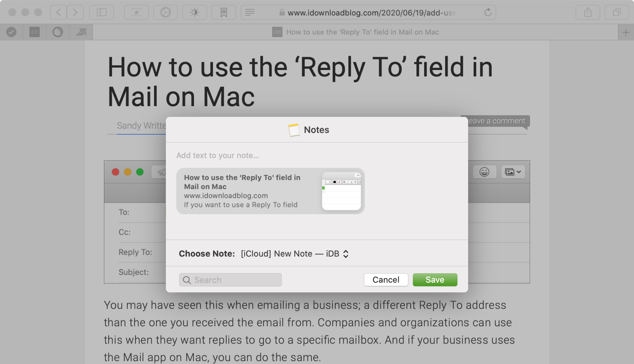Click the yellow minimize button on Mail
Screen dimensions: 634x364
127,171
